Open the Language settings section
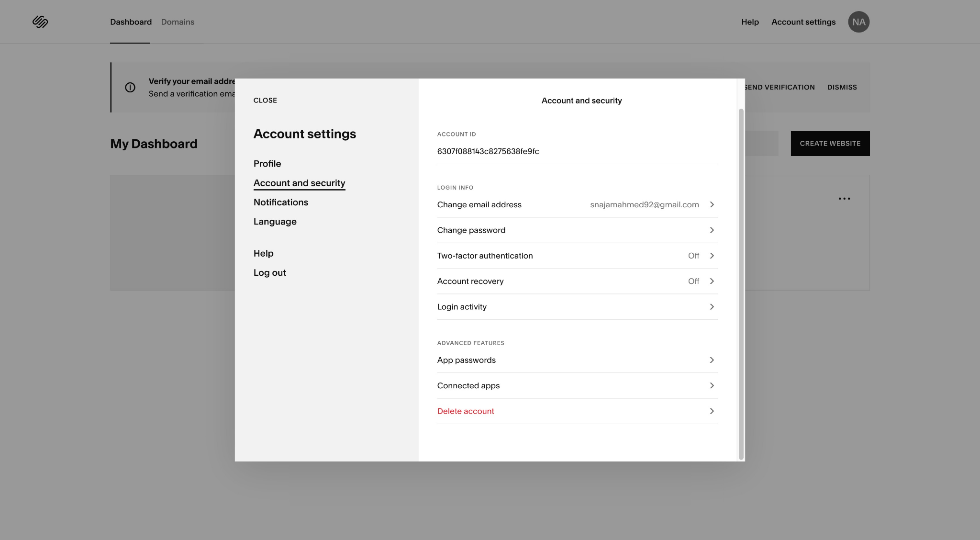This screenshot has height=540, width=980. click(275, 222)
